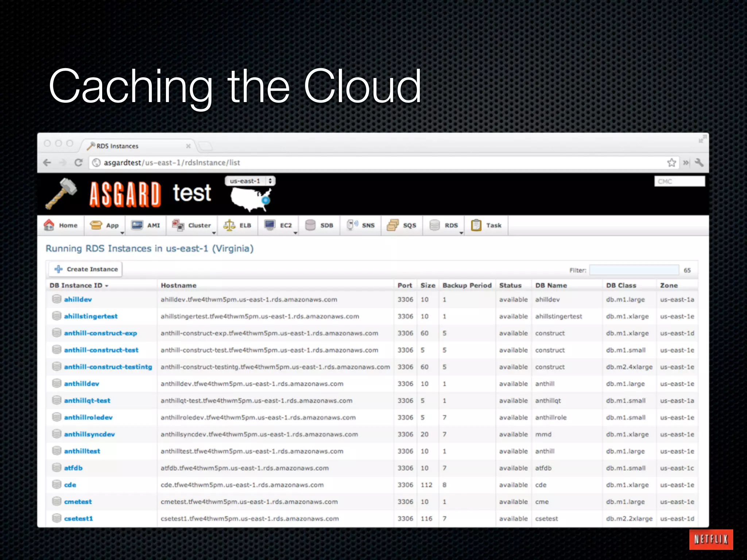Click the browser overflow chevrons
Image resolution: width=747 pixels, height=560 pixels.
pyautogui.click(x=686, y=163)
